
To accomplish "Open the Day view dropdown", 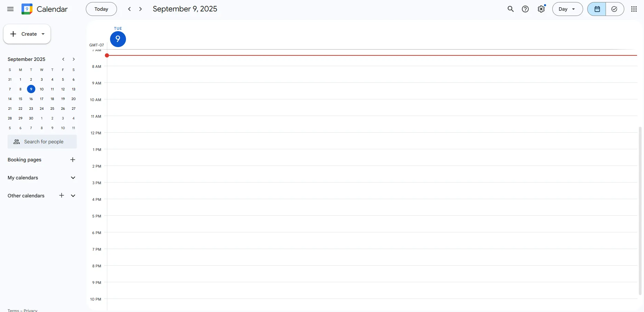I will coord(567,9).
